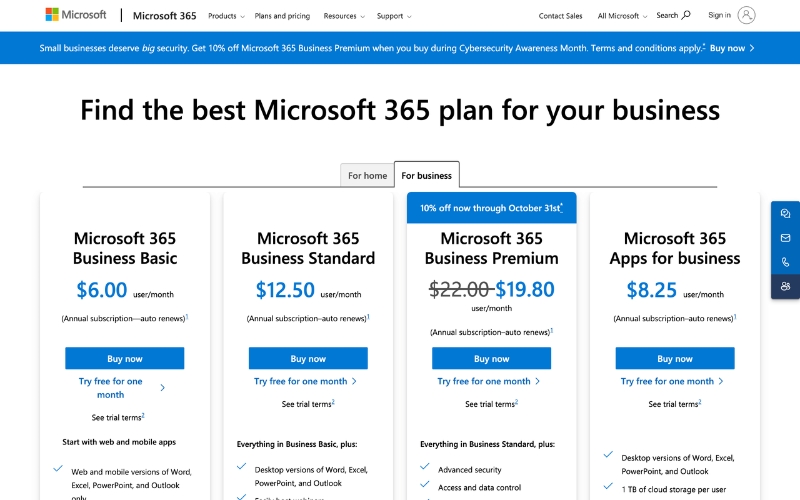
Task: Expand the Products menu
Action: pyautogui.click(x=226, y=16)
